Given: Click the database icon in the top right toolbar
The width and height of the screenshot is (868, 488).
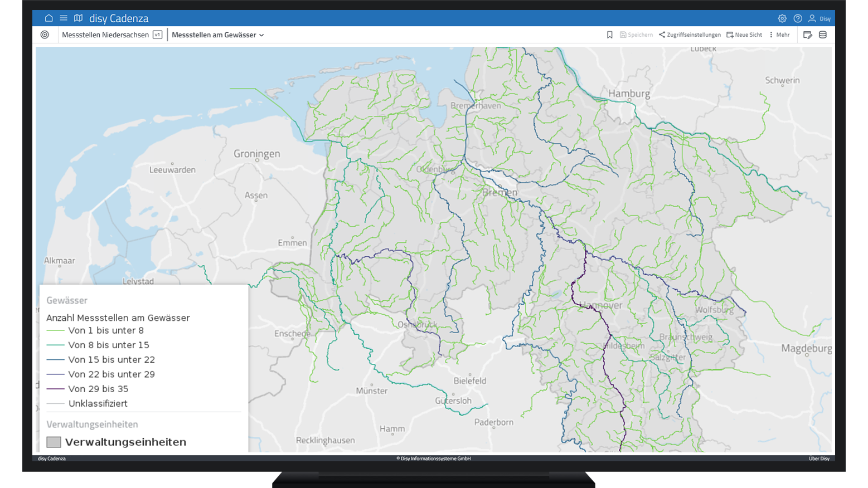Looking at the screenshot, I should (823, 34).
